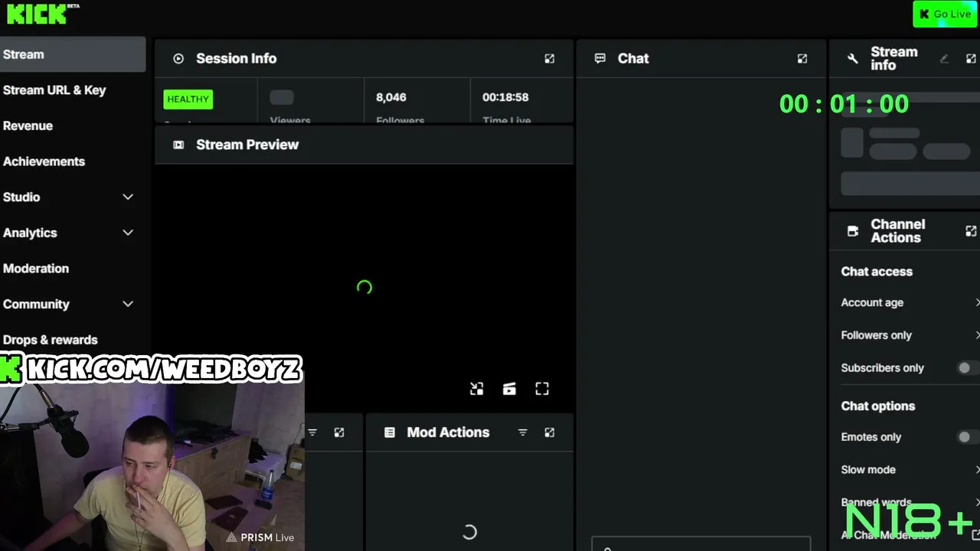The width and height of the screenshot is (980, 551).
Task: Open the Account age chat setting
Action: pyautogui.click(x=909, y=302)
